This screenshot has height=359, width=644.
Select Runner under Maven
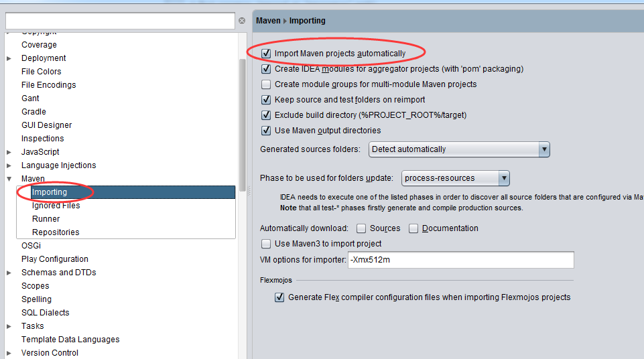click(x=46, y=219)
